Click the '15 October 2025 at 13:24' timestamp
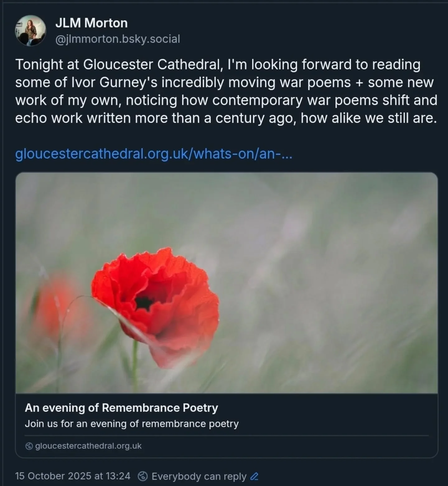Viewport: 448px width, 486px height. coord(73,476)
